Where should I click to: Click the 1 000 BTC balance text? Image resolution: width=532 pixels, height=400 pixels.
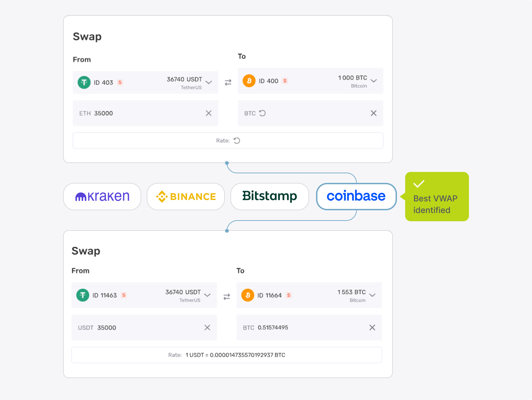tap(352, 78)
